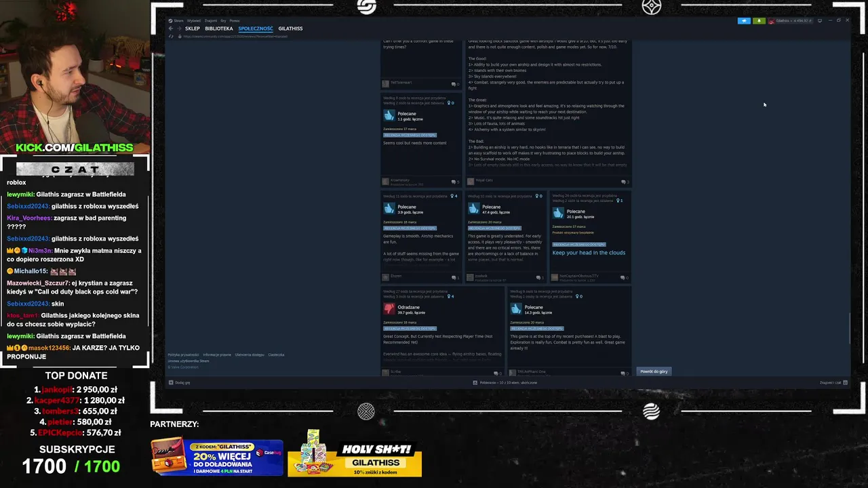Open comments icon on Ehzren review
Screen dimensions: 868x488
(454, 277)
